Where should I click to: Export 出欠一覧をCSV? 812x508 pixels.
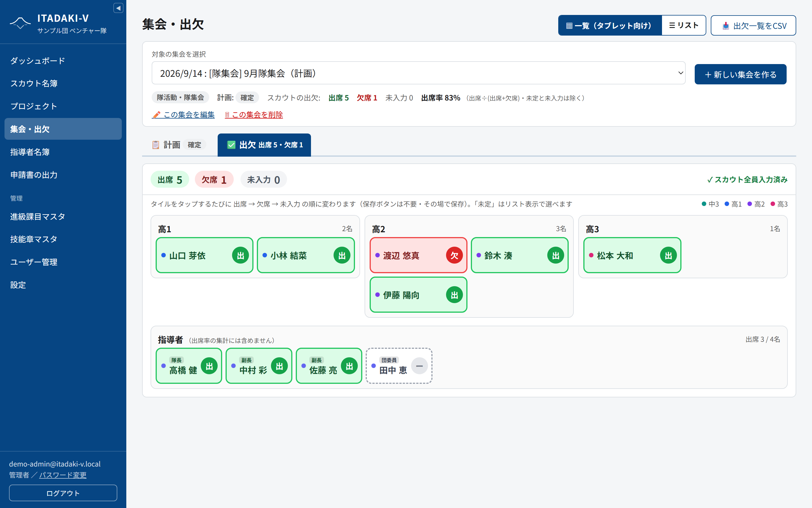pos(753,25)
